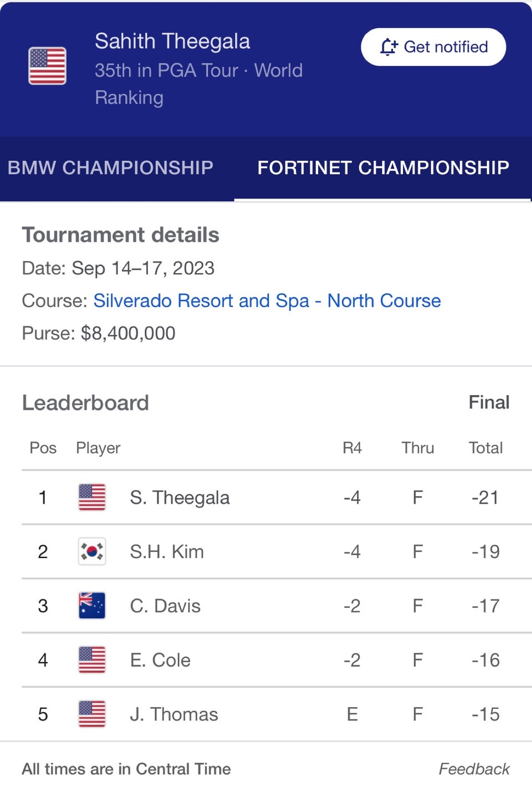532x802 pixels.
Task: Open the Feedback link
Action: pyautogui.click(x=474, y=769)
